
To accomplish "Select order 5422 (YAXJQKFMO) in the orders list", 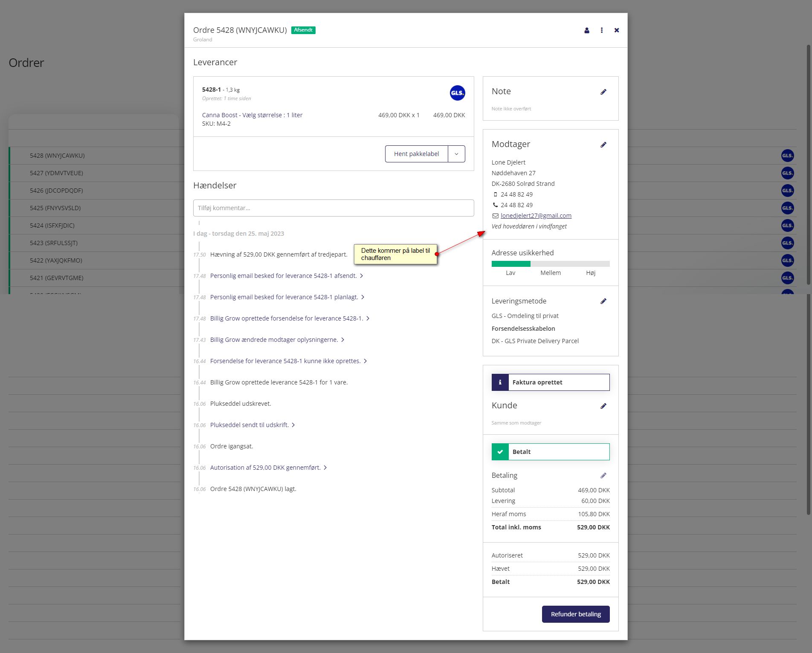I will 56,260.
